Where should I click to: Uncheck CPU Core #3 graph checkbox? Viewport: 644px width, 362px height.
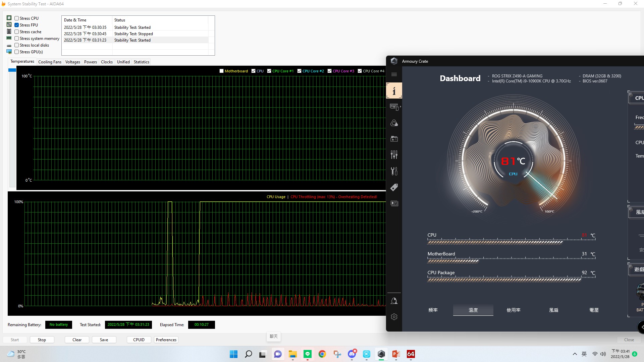329,71
